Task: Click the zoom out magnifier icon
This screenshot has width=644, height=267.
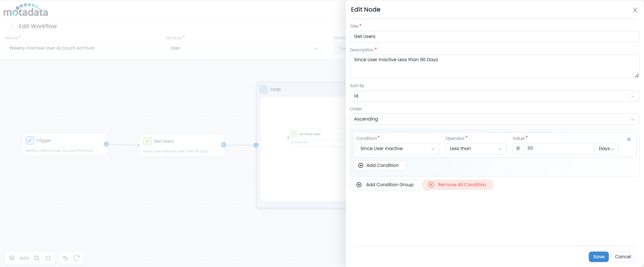Action: point(37,258)
